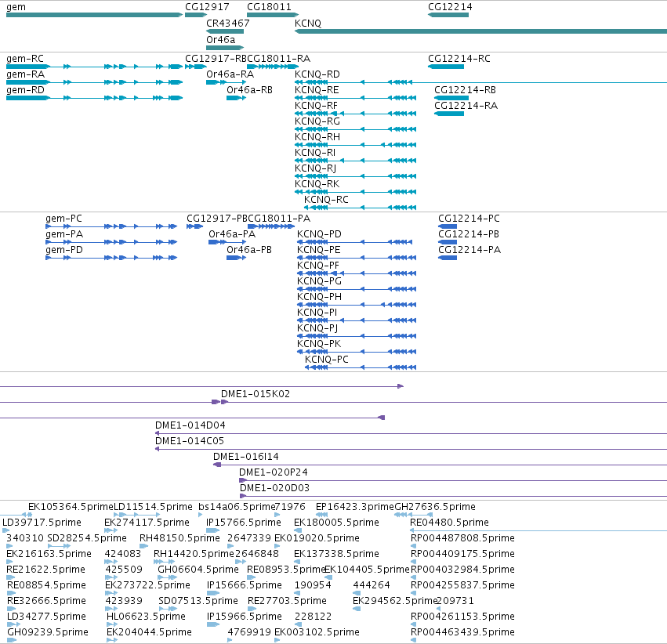667x644 pixels.
Task: Click EST RH48150.5prime label
Action: [180, 537]
